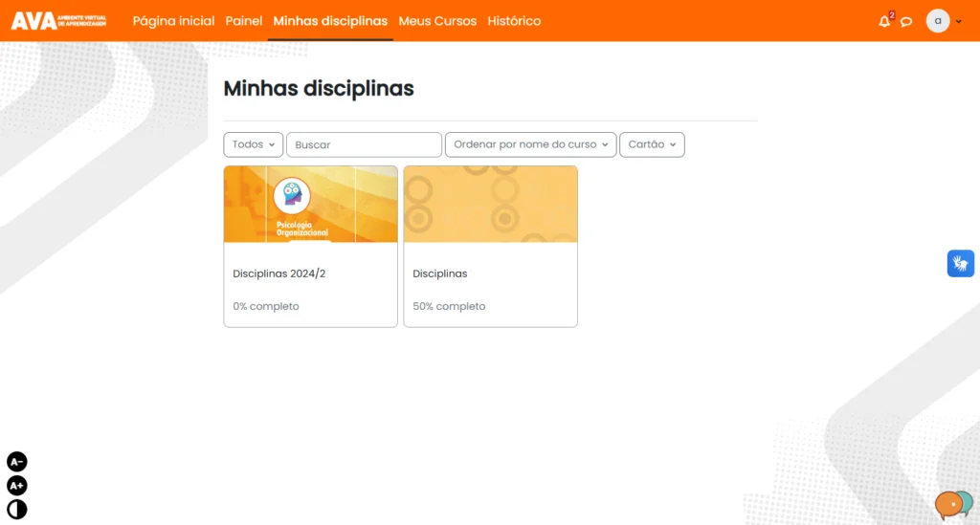Open the Painel menu item
Image resolution: width=980 pixels, height=525 pixels.
pyautogui.click(x=244, y=21)
